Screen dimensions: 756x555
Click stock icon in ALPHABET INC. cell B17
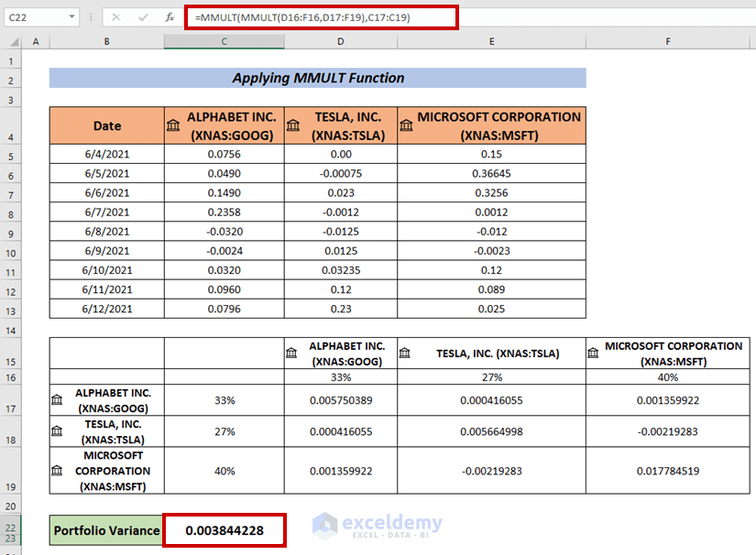57,400
